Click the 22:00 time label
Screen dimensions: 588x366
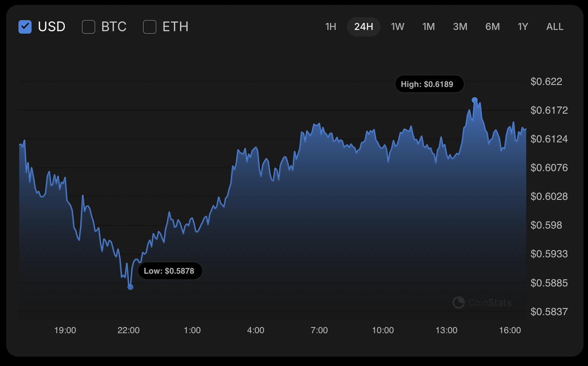coord(129,330)
